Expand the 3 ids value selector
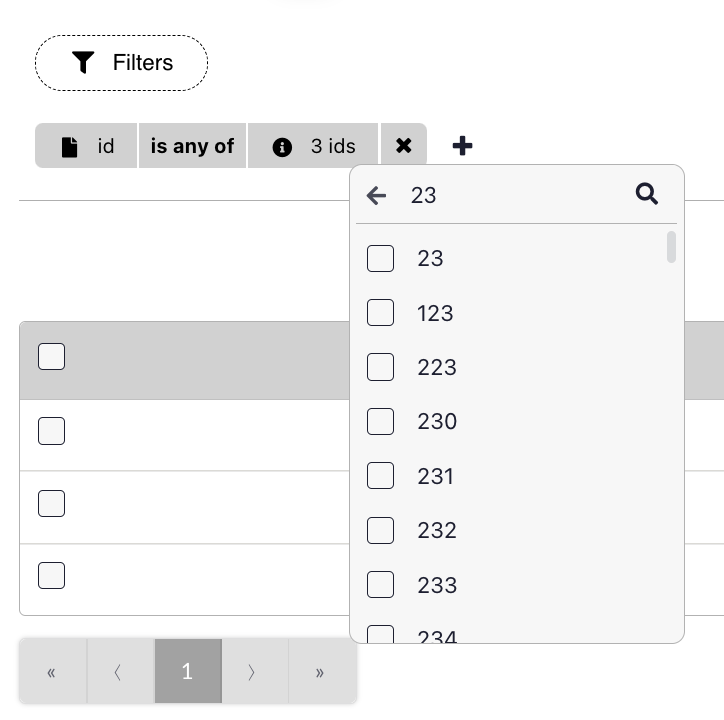The image size is (724, 720). 332,146
